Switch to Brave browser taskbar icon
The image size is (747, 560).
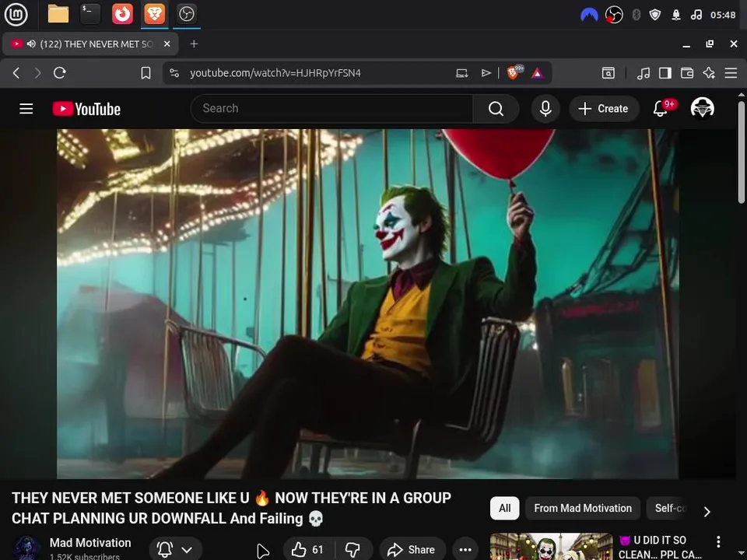pyautogui.click(x=154, y=14)
